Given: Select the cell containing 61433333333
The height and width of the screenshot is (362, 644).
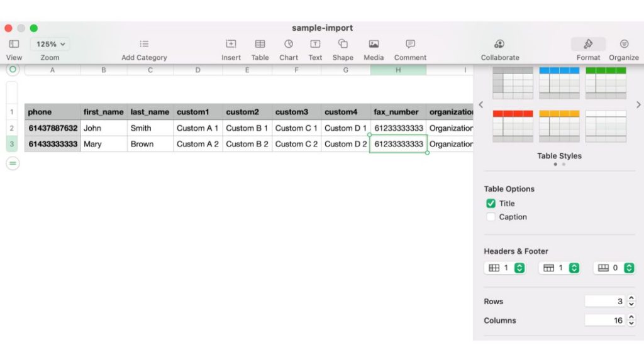Looking at the screenshot, I should [x=53, y=144].
